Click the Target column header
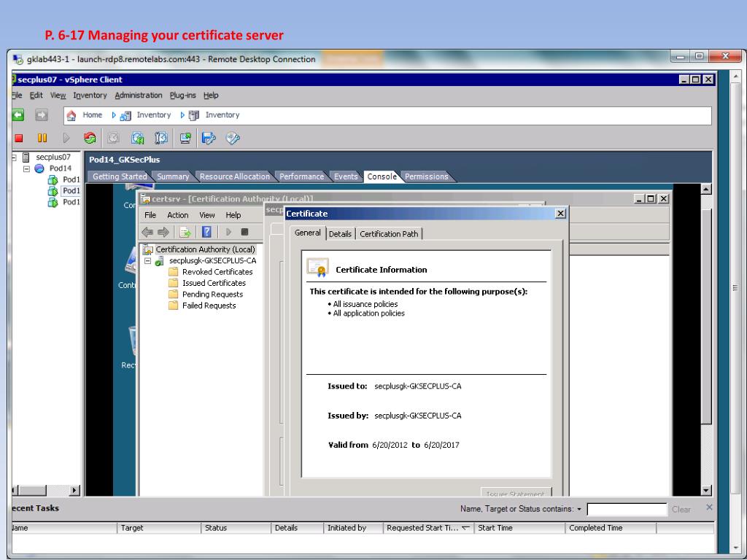The height and width of the screenshot is (560, 747). tap(159, 528)
